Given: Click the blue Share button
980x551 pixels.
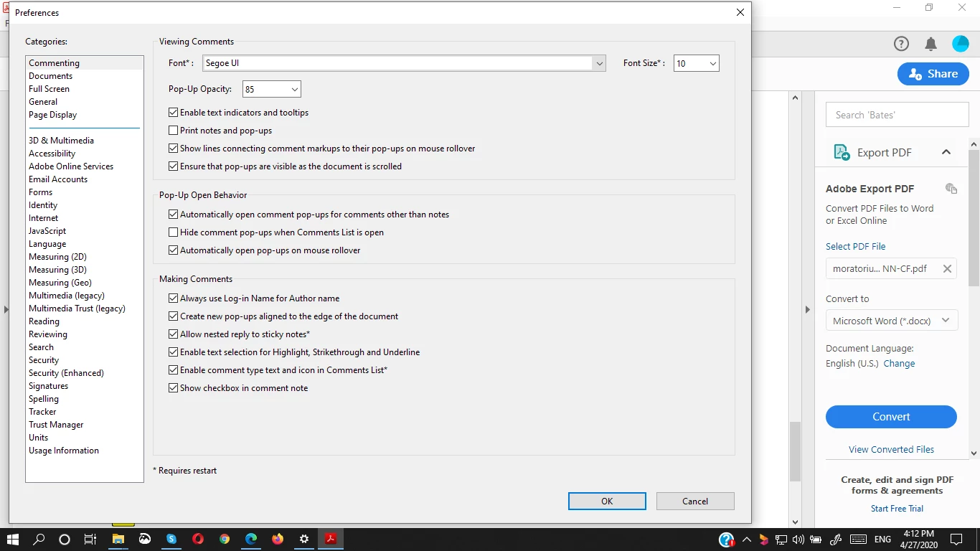Looking at the screenshot, I should [x=933, y=74].
